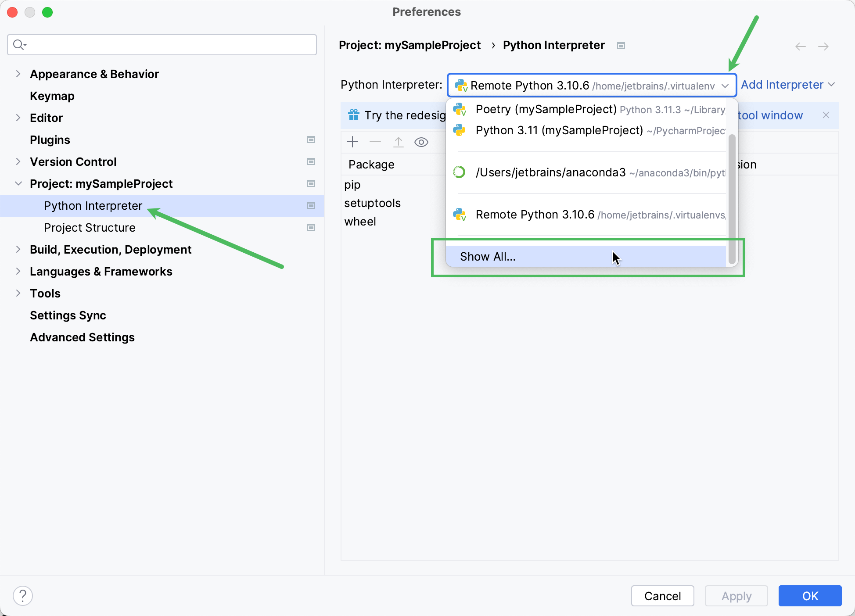Expand Project: mySampleProject tree item
This screenshot has width=855, height=616.
(x=17, y=183)
